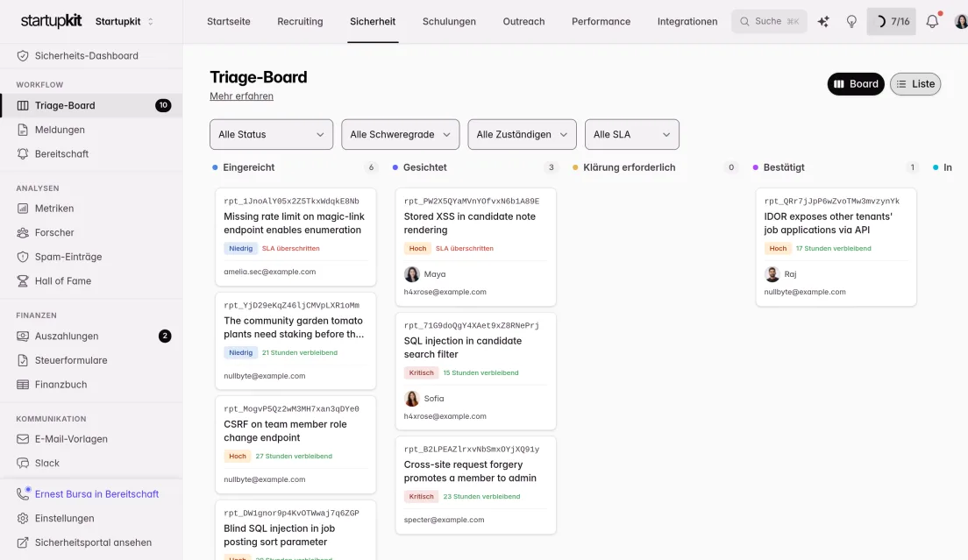Open Cross-site request forgery admin card
The height and width of the screenshot is (560, 968).
pyautogui.click(x=475, y=486)
